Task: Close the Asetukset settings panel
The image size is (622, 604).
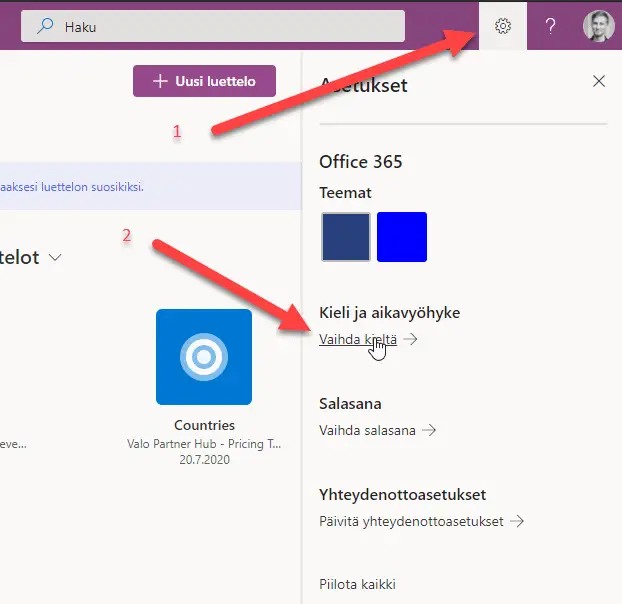Action: point(599,81)
